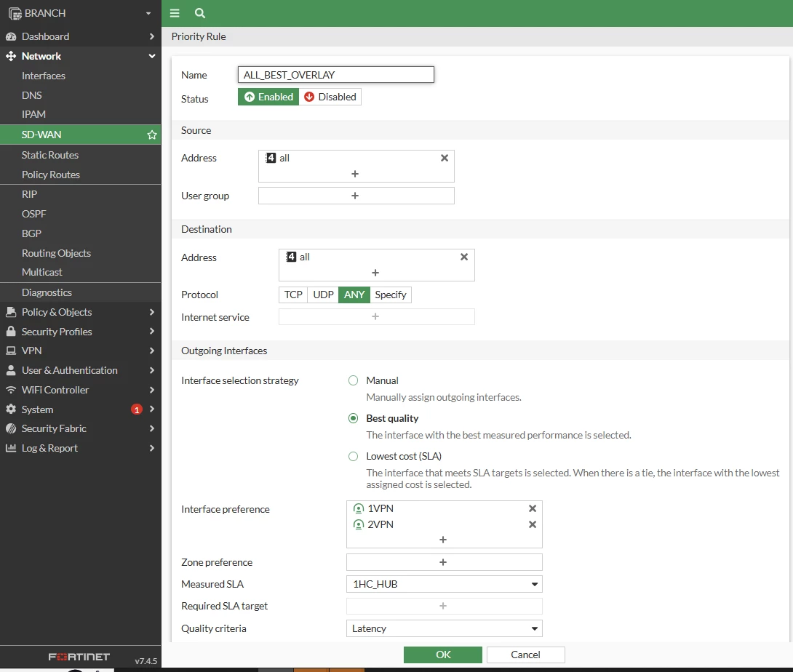Remove the 2VPN interface preference
Image resolution: width=793 pixels, height=672 pixels.
(533, 524)
